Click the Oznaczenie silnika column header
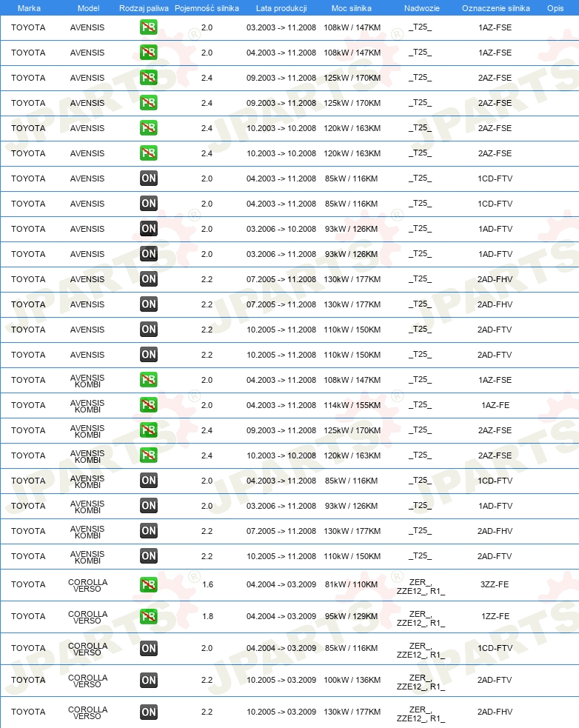 (496, 8)
